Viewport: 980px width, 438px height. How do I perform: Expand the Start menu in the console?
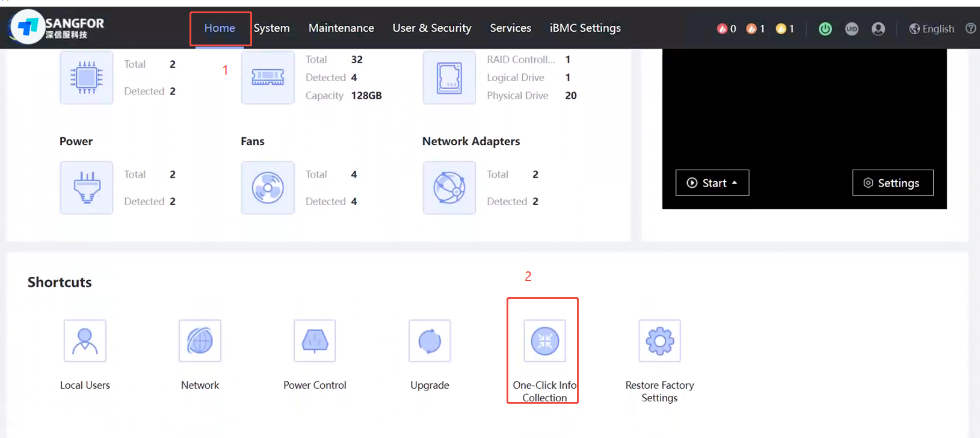[712, 183]
